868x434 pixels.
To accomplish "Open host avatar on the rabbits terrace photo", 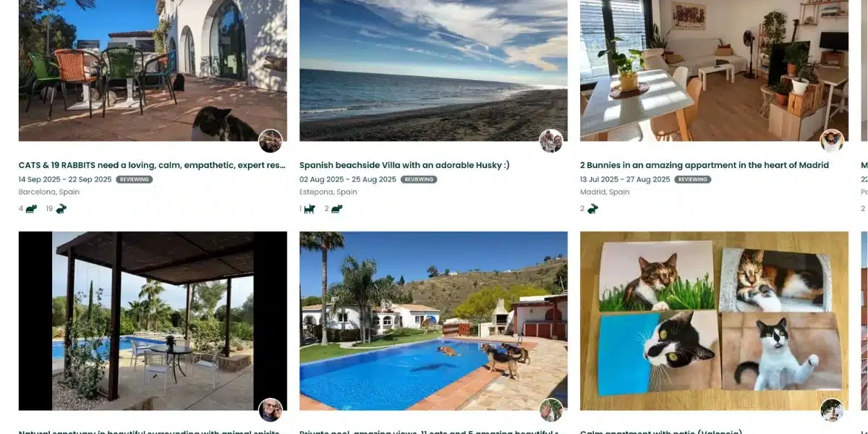I will pyautogui.click(x=271, y=141).
